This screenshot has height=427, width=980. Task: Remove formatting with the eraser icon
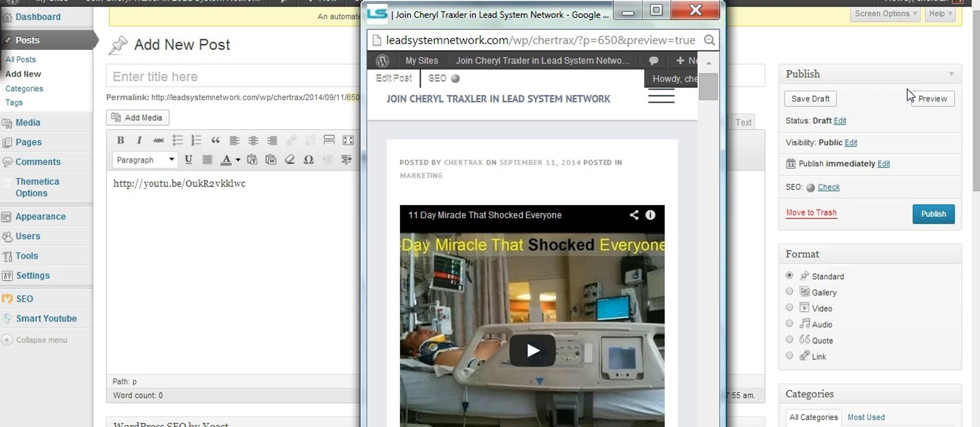290,160
